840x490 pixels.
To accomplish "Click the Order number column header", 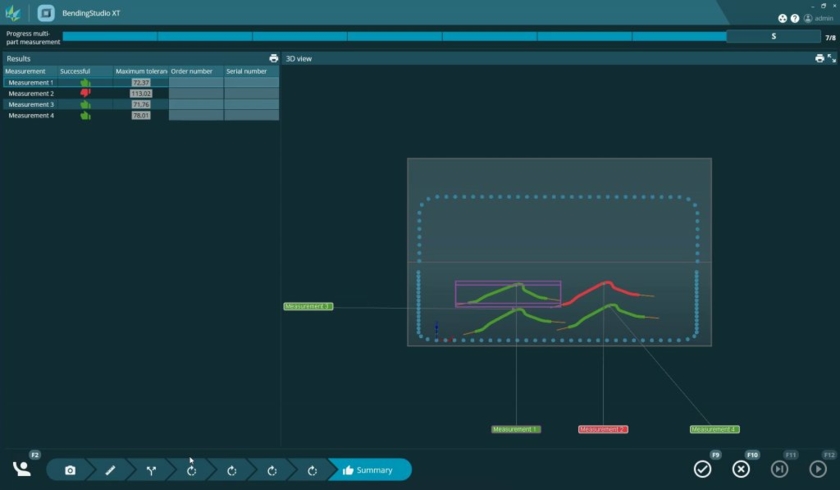I will coord(196,71).
